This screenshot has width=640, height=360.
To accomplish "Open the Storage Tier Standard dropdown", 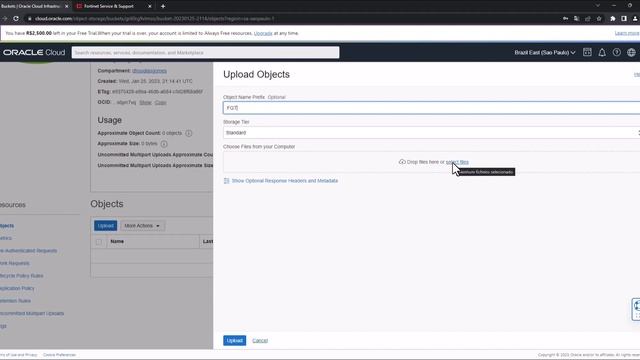I will 431,133.
